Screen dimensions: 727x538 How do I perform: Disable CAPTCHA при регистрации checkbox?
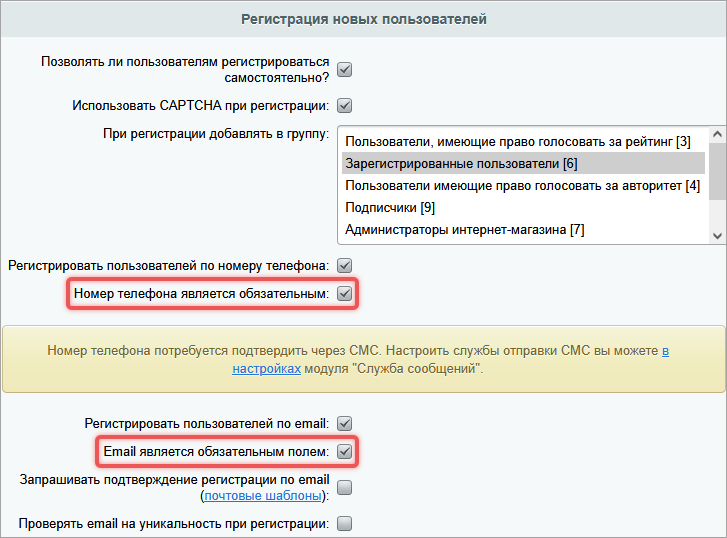click(344, 105)
